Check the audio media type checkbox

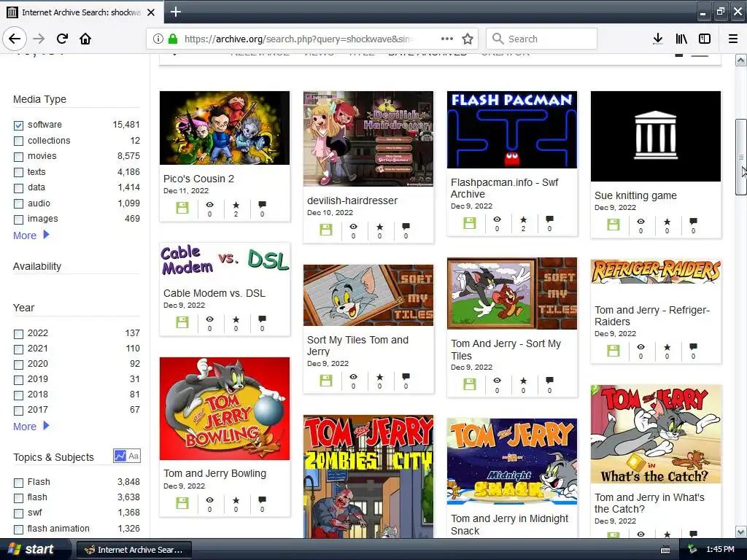tap(18, 204)
